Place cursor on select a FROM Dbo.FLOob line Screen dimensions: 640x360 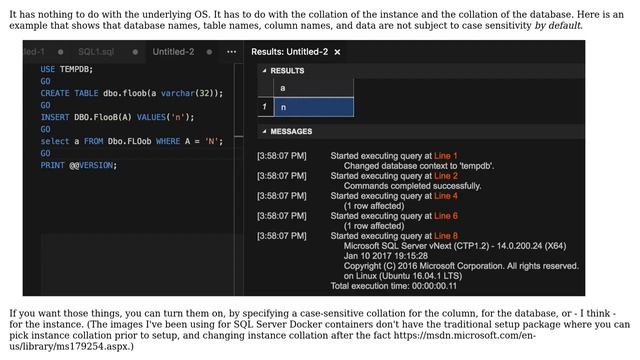131,141
